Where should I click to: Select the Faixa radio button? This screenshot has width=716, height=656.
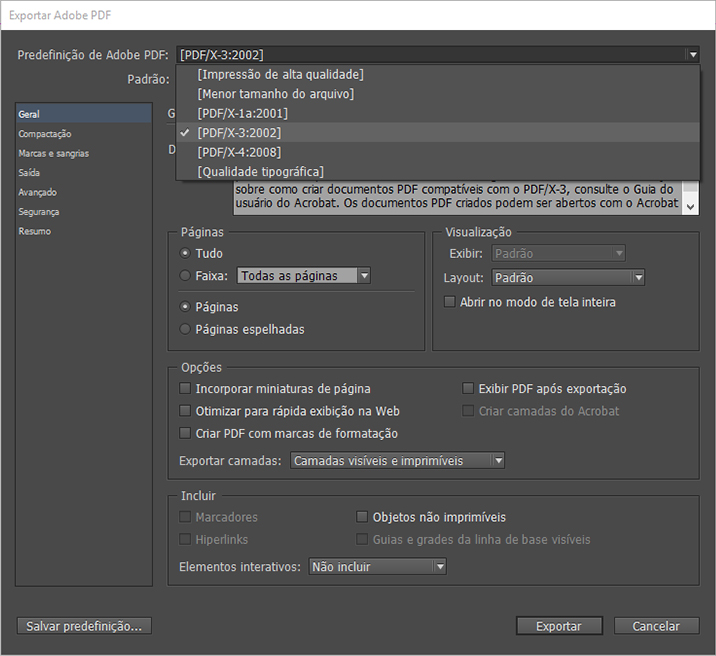(185, 276)
